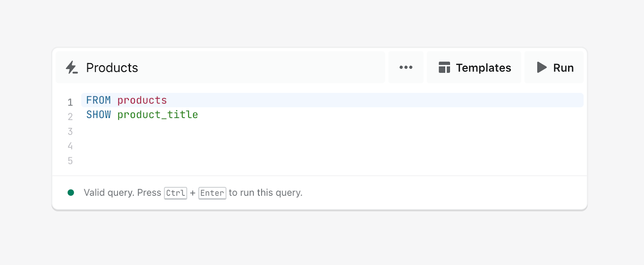This screenshot has height=265, width=644.
Task: Click the SHOW keyword on line 2
Action: pyautogui.click(x=98, y=115)
